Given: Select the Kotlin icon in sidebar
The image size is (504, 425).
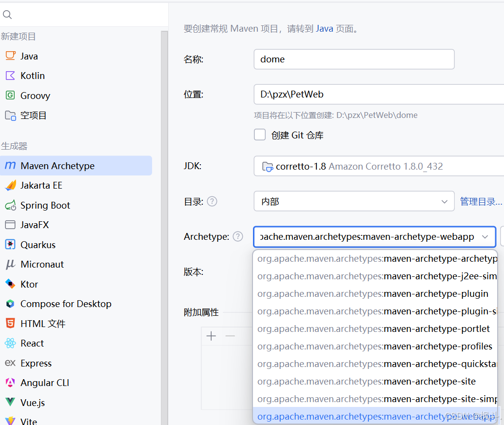Looking at the screenshot, I should 10,76.
